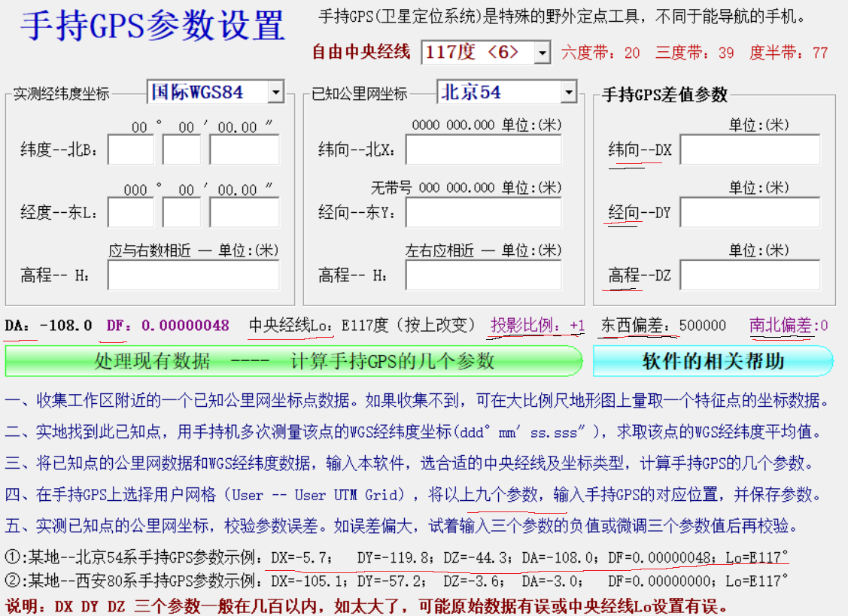Image resolution: width=848 pixels, height=616 pixels.
Task: Click the 纬度--北B degrees input field
Action: point(131,150)
